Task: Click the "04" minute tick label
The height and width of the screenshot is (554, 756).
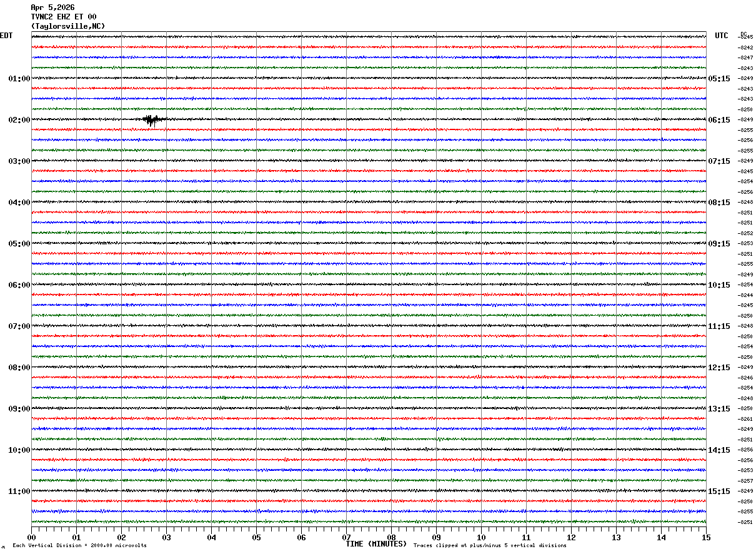Action: (211, 538)
